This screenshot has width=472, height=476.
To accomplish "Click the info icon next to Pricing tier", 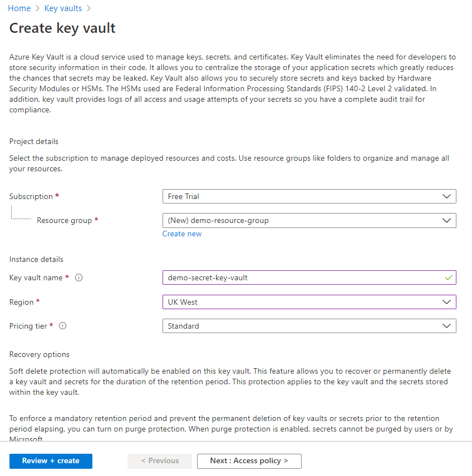I will [62, 326].
